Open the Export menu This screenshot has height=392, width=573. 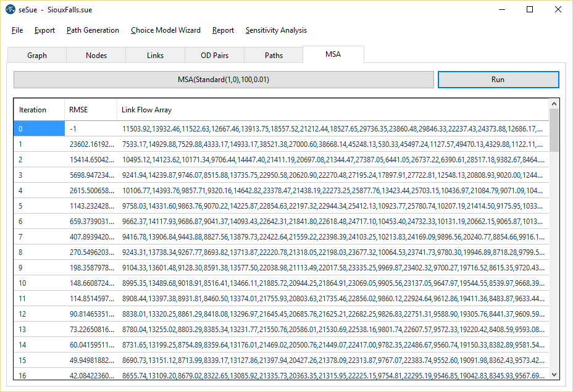44,30
